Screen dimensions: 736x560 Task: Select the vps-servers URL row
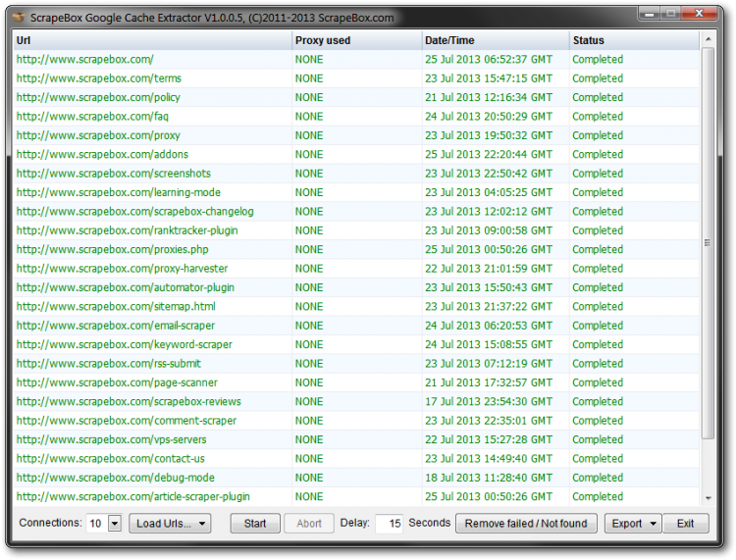click(x=356, y=439)
